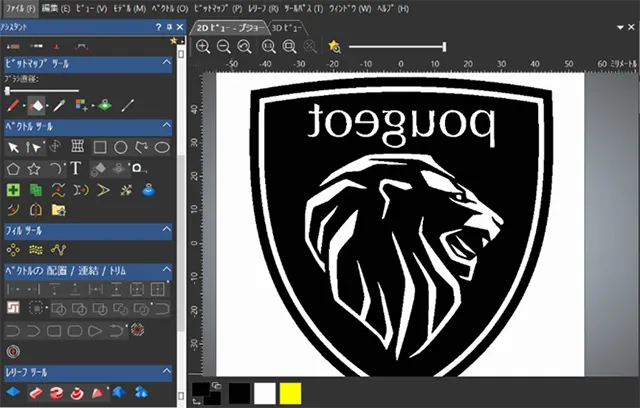The width and height of the screenshot is (640, 408).
Task: Click the Assistant panel help question mark
Action: (158, 27)
